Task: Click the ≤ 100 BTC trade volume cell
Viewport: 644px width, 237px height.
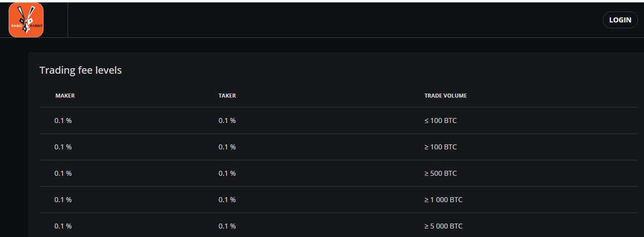Action: coord(440,120)
